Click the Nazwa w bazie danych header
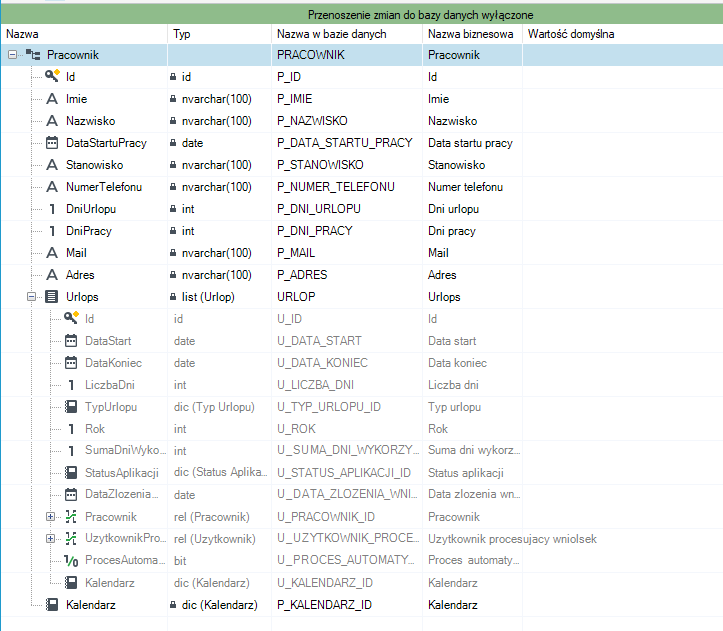This screenshot has width=723, height=631. coord(347,34)
